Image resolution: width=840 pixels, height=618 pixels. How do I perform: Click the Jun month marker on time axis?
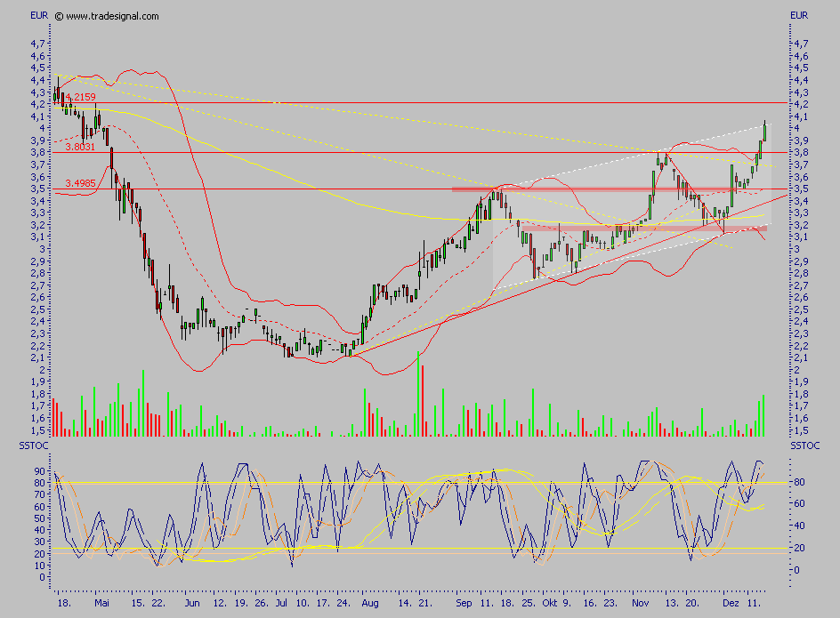[192, 602]
